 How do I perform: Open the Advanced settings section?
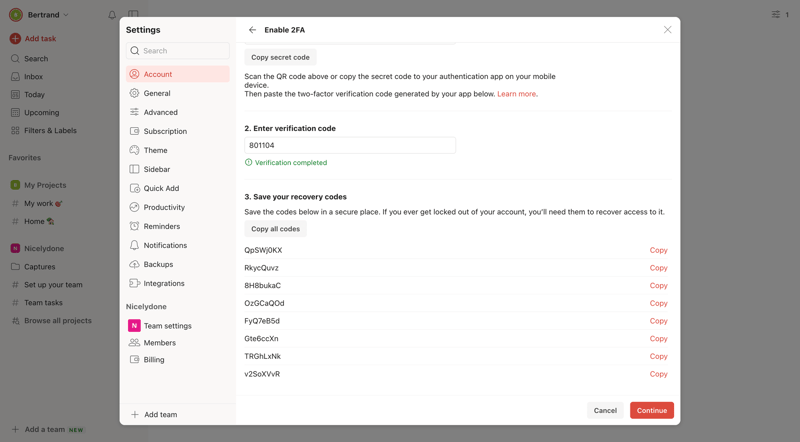coord(178,112)
